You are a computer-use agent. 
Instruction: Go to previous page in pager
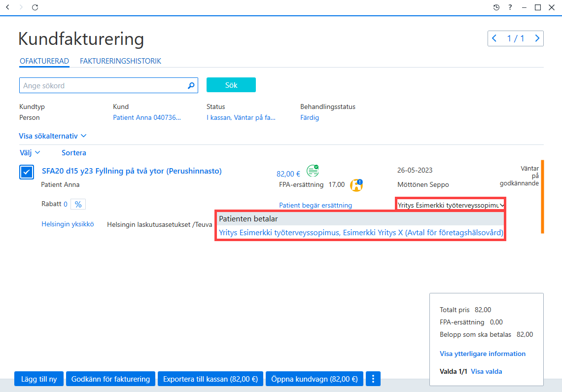pyautogui.click(x=494, y=38)
